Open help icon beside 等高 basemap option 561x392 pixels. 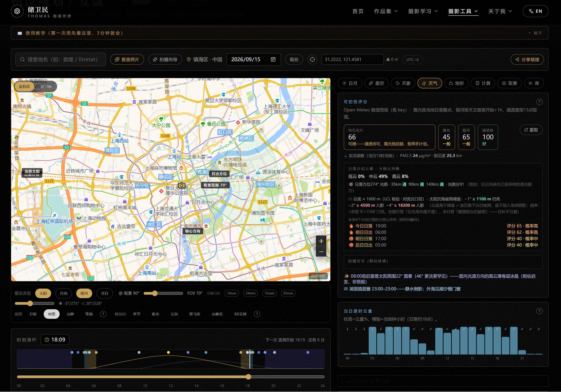[x=103, y=314]
